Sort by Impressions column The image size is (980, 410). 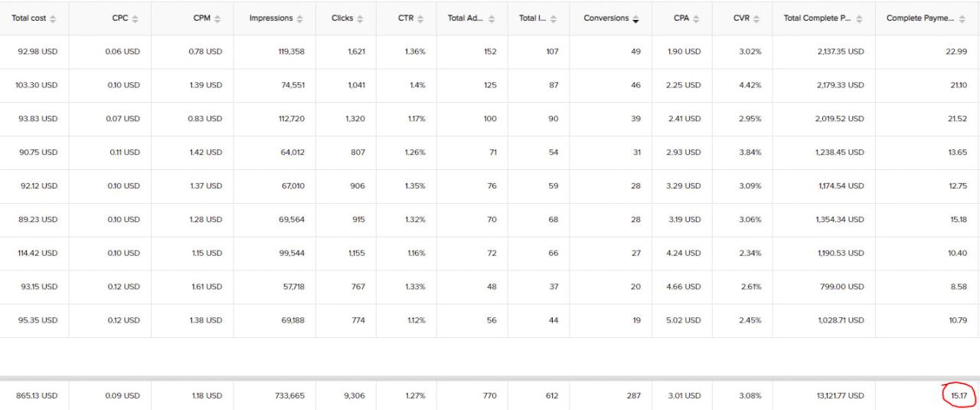299,18
